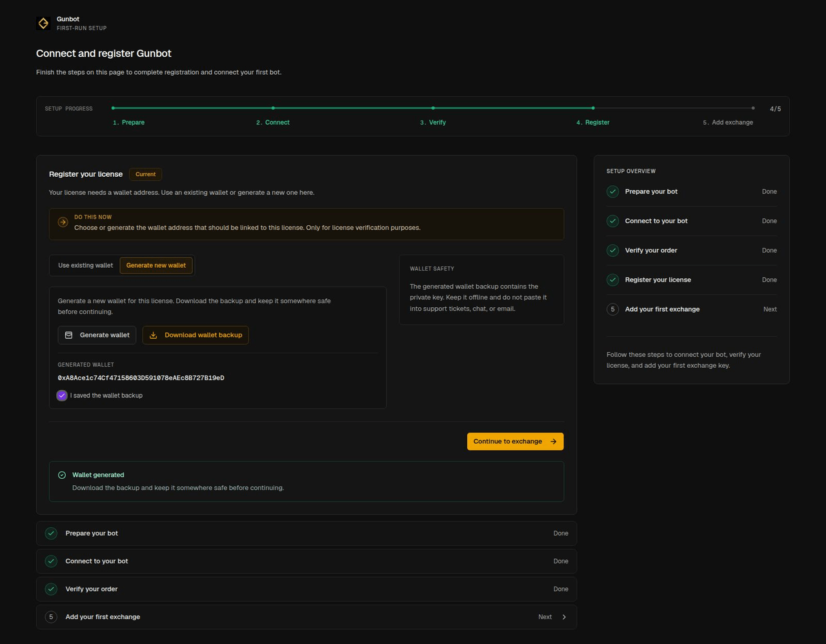Expand the Connect to your bot collapsed section
This screenshot has height=644, width=826.
307,561
